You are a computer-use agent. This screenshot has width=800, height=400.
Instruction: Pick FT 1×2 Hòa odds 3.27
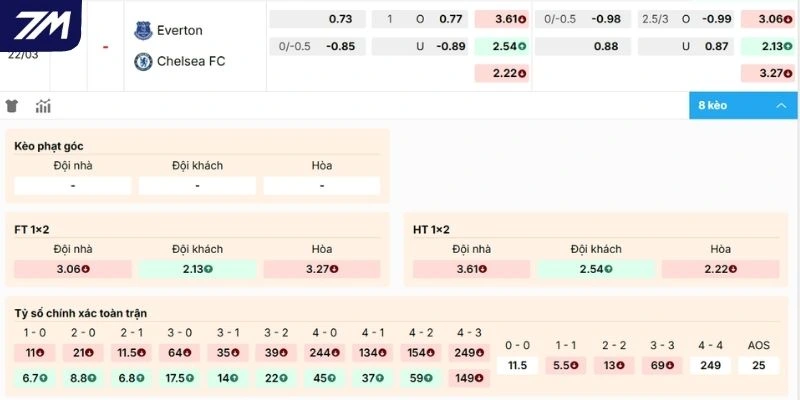(321, 269)
